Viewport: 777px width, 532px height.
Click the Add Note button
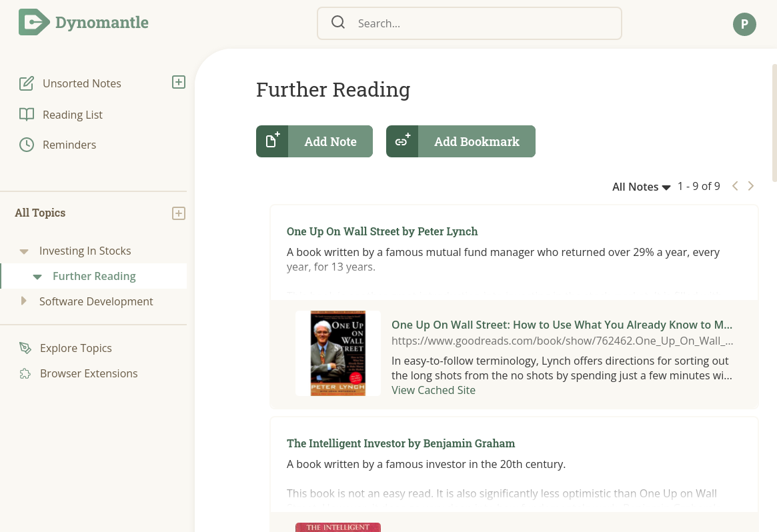pos(314,141)
